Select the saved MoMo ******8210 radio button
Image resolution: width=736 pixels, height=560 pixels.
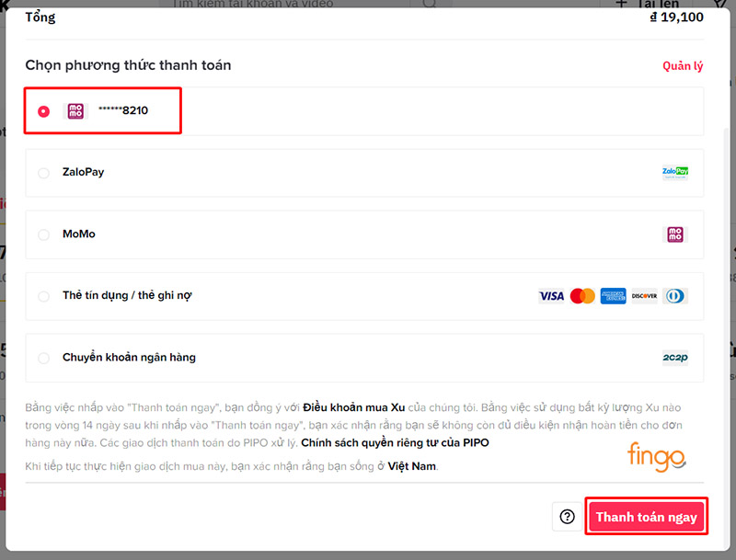[43, 111]
